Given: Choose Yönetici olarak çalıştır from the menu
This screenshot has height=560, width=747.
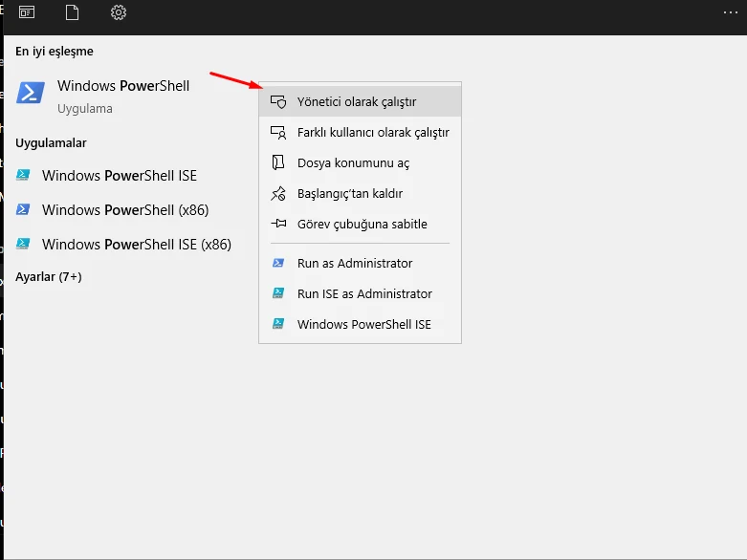Looking at the screenshot, I should (x=360, y=101).
